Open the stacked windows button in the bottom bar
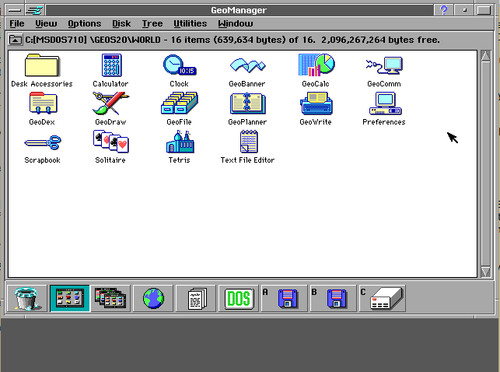Screen dimensions: 500x372 pos(111,298)
